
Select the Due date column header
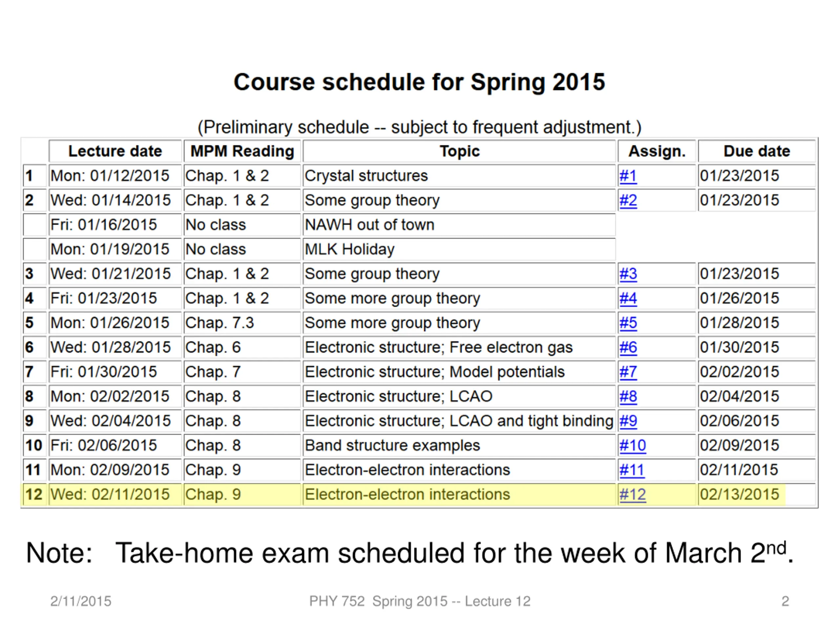point(756,151)
